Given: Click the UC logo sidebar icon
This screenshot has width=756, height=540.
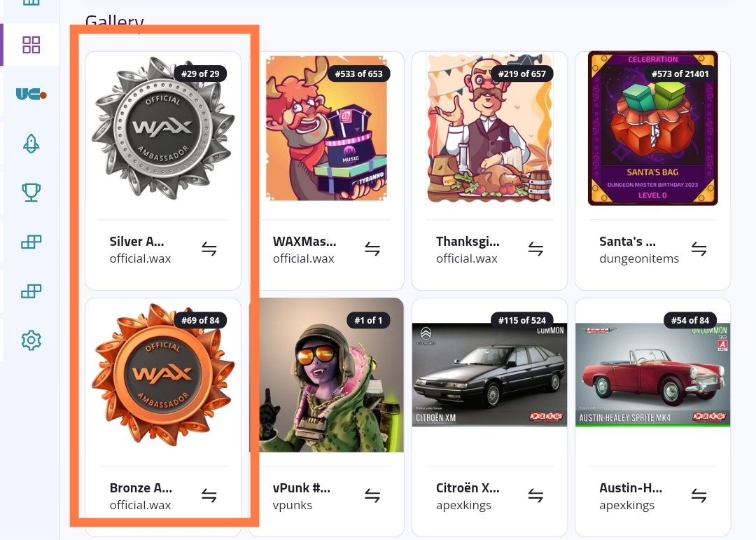Looking at the screenshot, I should coord(31,94).
